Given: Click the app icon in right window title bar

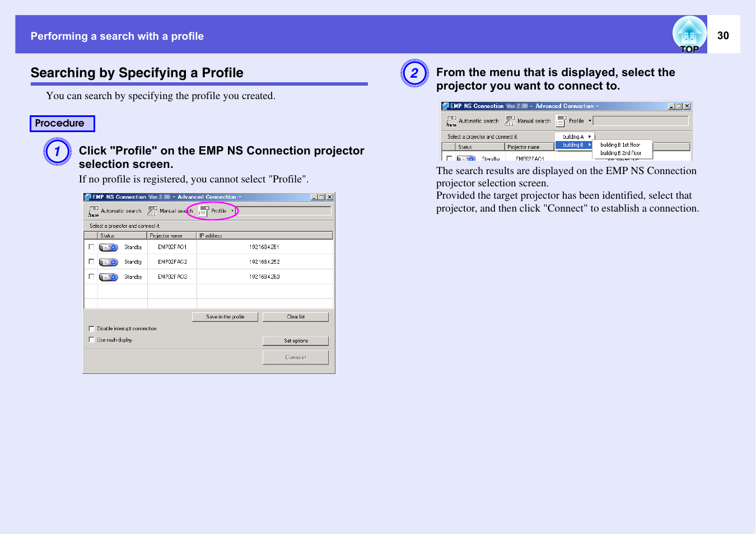Looking at the screenshot, I should tap(445, 106).
